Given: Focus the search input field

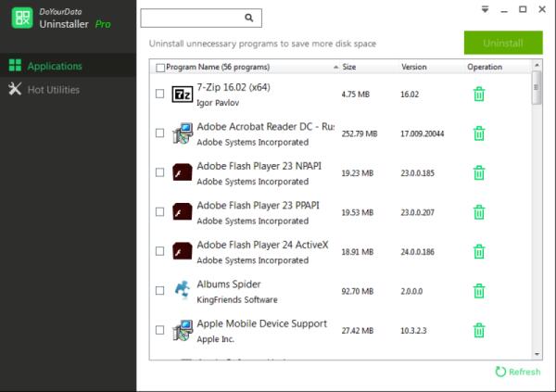Looking at the screenshot, I should pyautogui.click(x=193, y=18).
